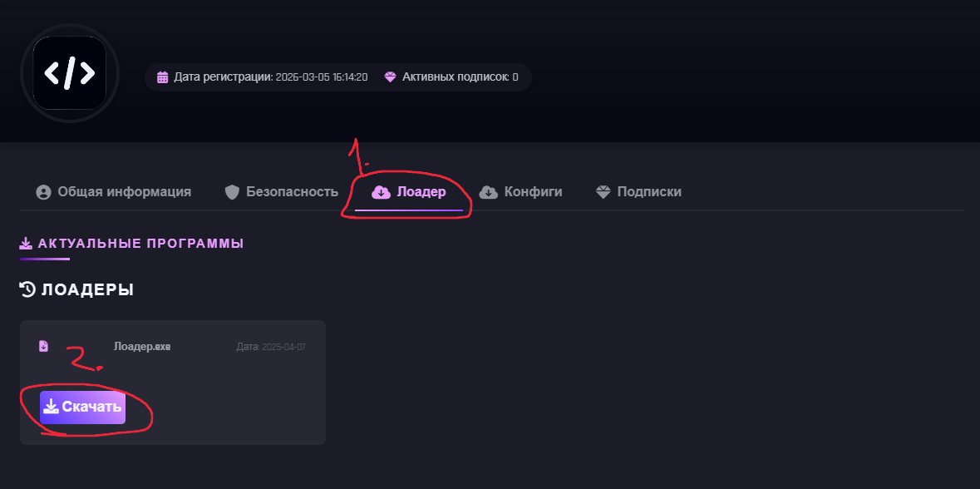980x489 pixels.
Task: Click the diamond icon beside active subscriptions
Action: (391, 77)
